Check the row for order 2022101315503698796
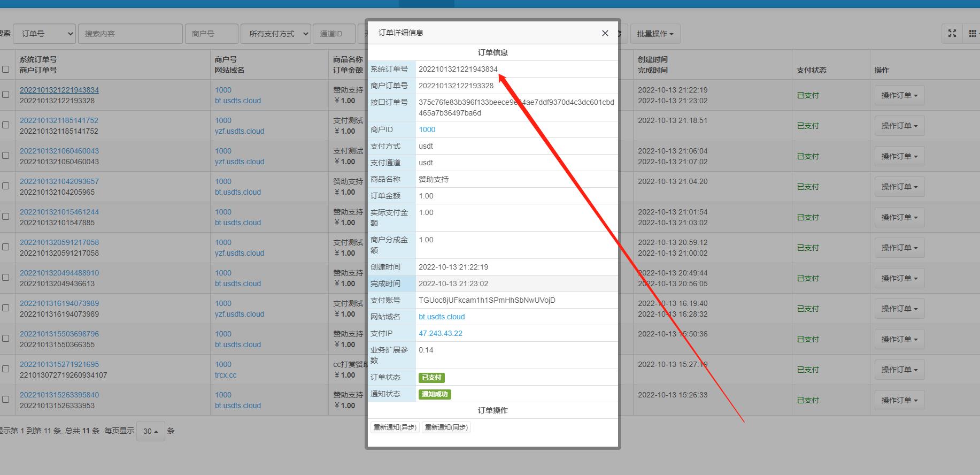The height and width of the screenshot is (475, 980). coord(5,338)
